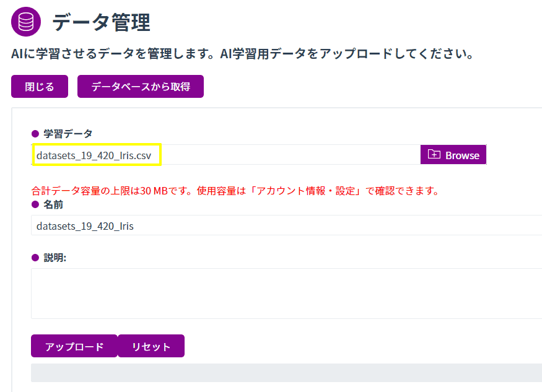Click the datasets_19_420_Iris.csv file path field
Viewport: 542px width, 392px height.
click(x=97, y=155)
